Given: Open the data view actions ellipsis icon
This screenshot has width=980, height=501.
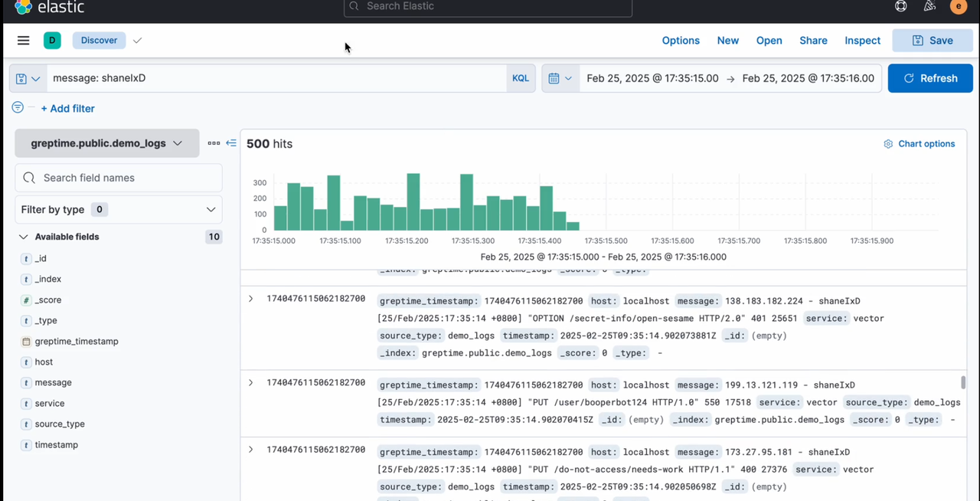Looking at the screenshot, I should point(214,142).
